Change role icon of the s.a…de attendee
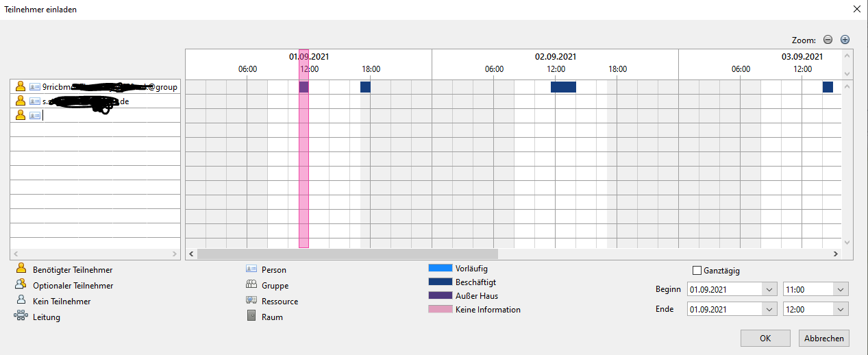The width and height of the screenshot is (868, 355). coord(21,101)
